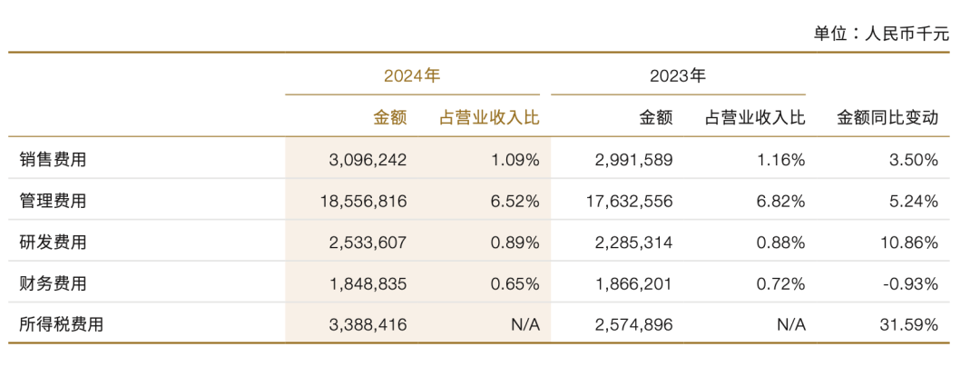Select the 18,556,816 management expense cell
Image resolution: width=980 pixels, height=367 pixels.
click(x=364, y=201)
